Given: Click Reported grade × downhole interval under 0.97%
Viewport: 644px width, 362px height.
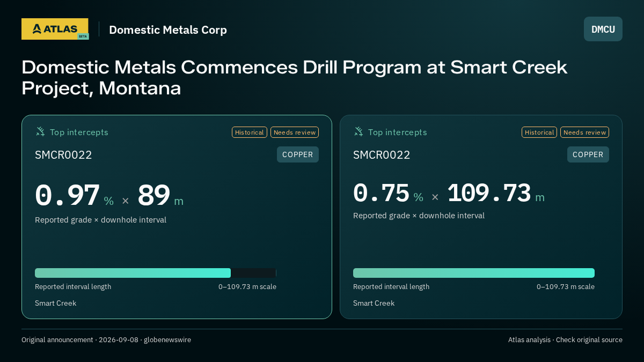Looking at the screenshot, I should pos(100,220).
